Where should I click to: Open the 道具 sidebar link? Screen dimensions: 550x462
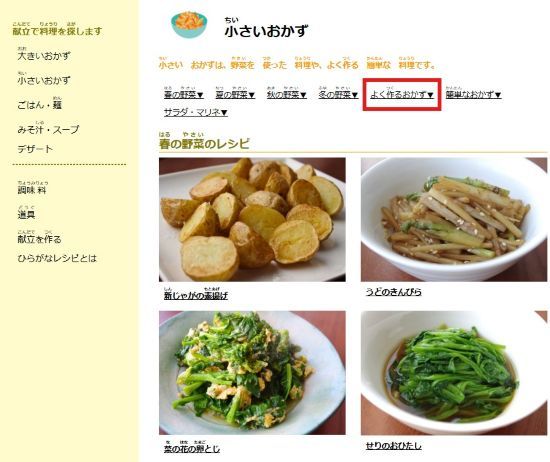coord(26,214)
